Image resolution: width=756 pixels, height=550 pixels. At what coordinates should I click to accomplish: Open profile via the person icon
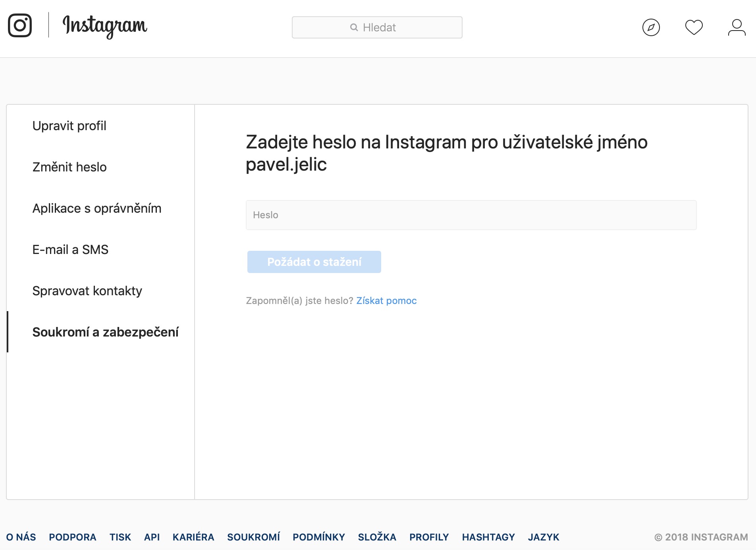coord(737,27)
